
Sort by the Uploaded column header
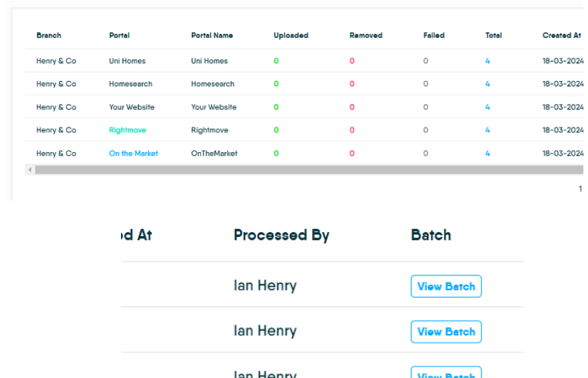[x=291, y=35]
